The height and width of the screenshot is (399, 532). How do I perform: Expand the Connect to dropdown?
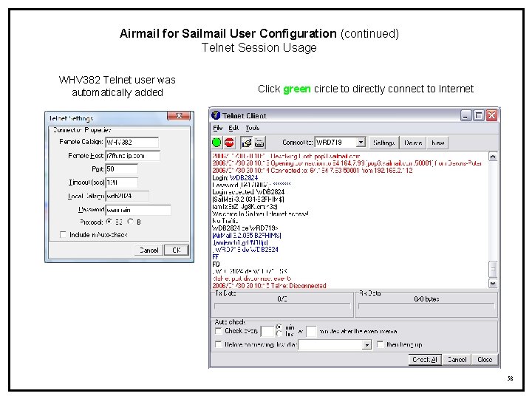[x=361, y=142]
